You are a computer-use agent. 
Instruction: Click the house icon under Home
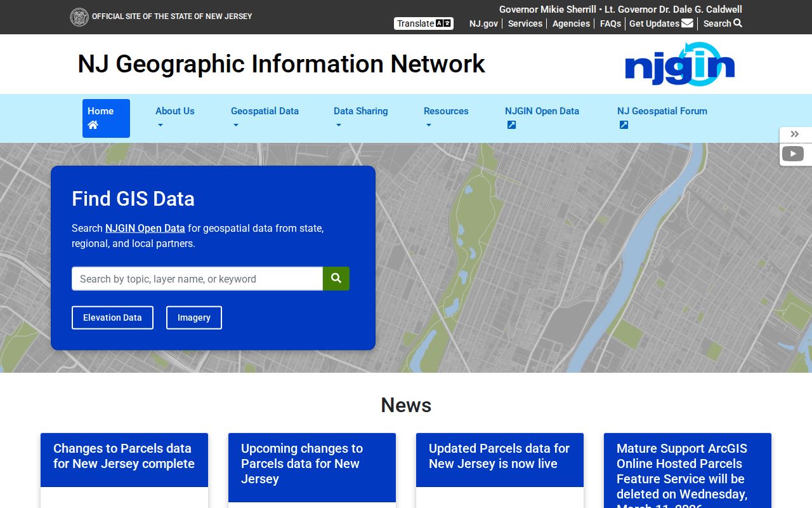(93, 125)
